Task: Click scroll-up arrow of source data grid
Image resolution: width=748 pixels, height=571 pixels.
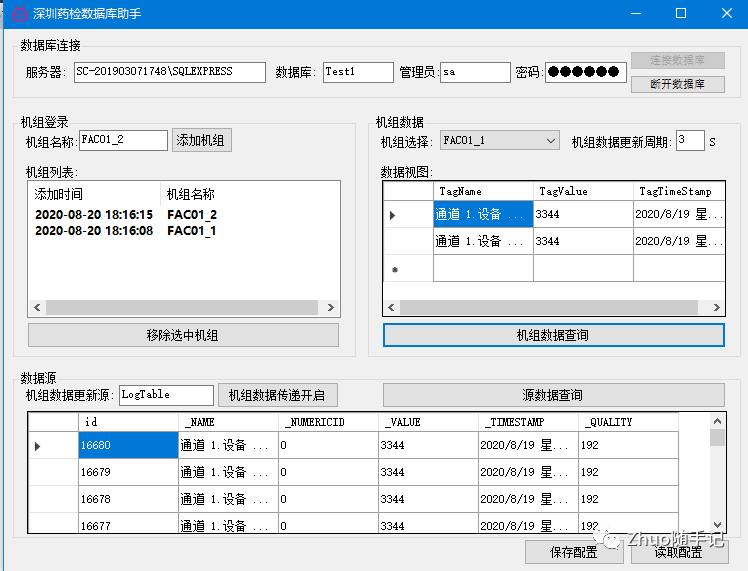Action: (717, 421)
